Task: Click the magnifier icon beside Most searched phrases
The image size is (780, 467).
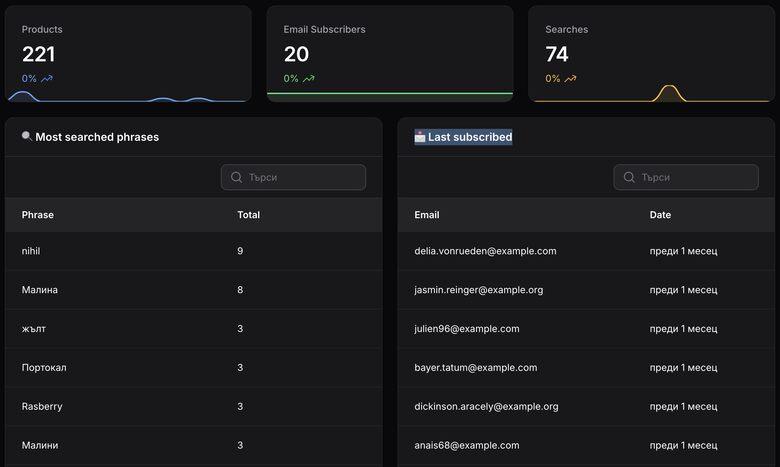Action: coord(27,136)
